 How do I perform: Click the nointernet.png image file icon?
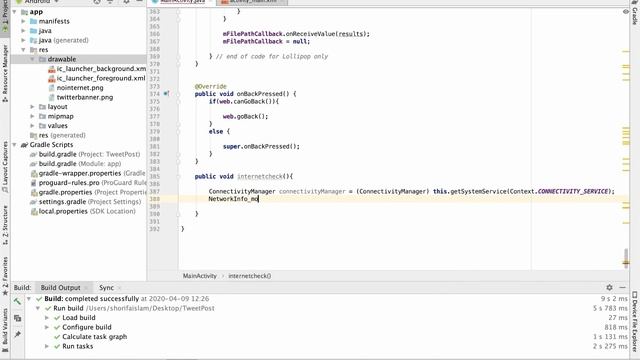(51, 88)
